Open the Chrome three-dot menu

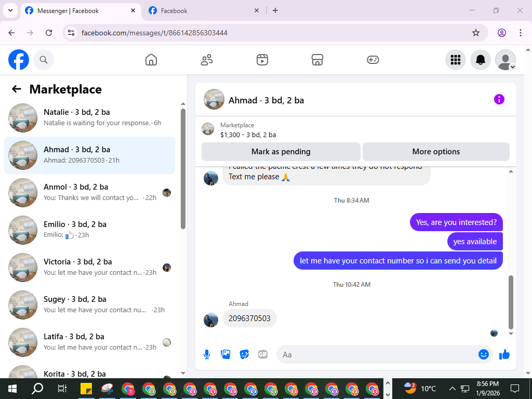click(x=521, y=33)
